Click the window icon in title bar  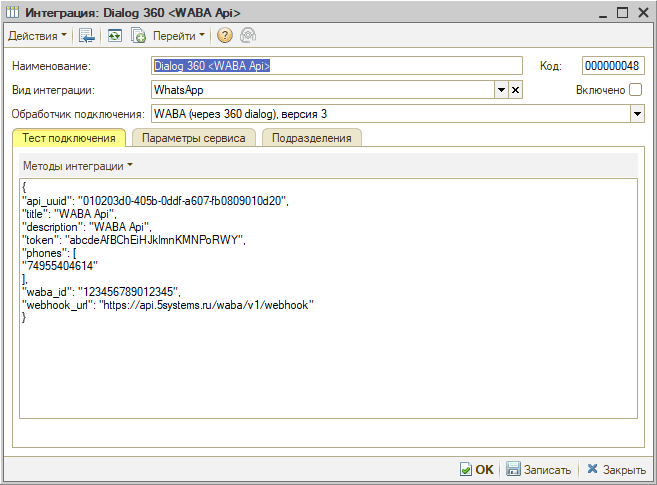[x=13, y=12]
